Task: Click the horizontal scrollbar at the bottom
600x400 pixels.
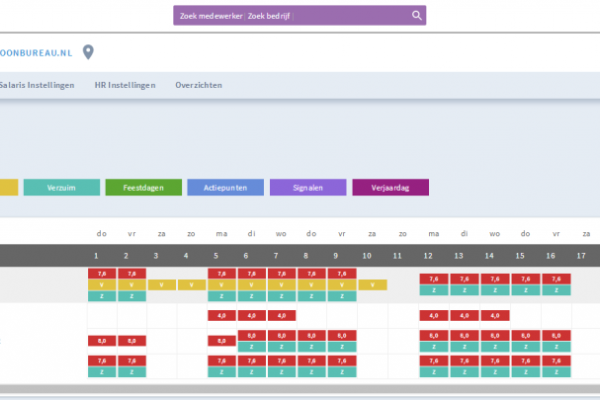Action: coord(300,388)
